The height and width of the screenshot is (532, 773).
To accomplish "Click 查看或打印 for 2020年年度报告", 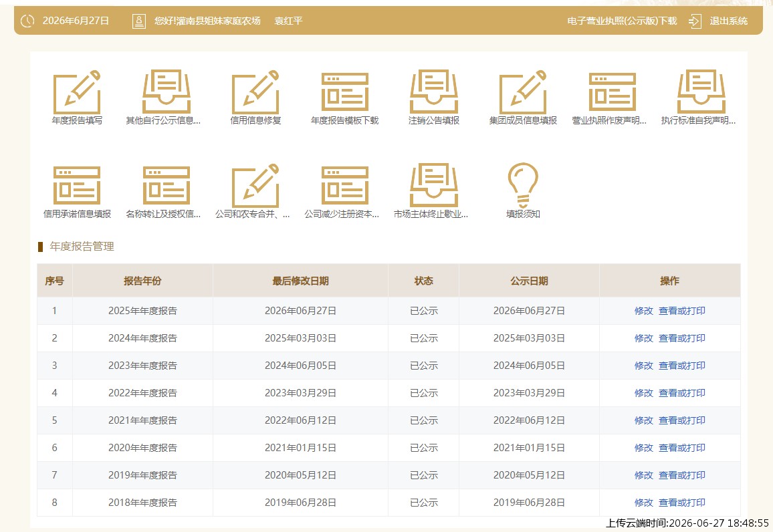I will pos(682,448).
